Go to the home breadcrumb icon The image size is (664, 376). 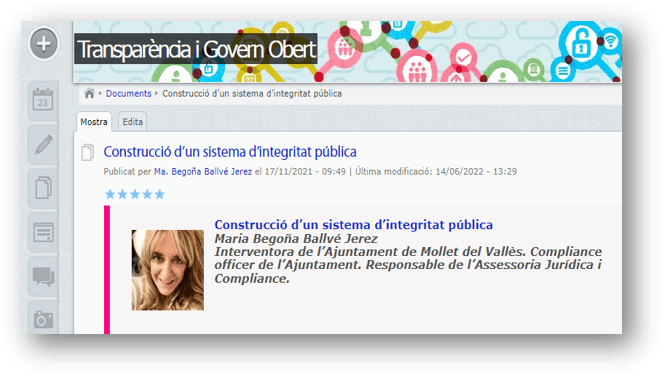tap(89, 94)
